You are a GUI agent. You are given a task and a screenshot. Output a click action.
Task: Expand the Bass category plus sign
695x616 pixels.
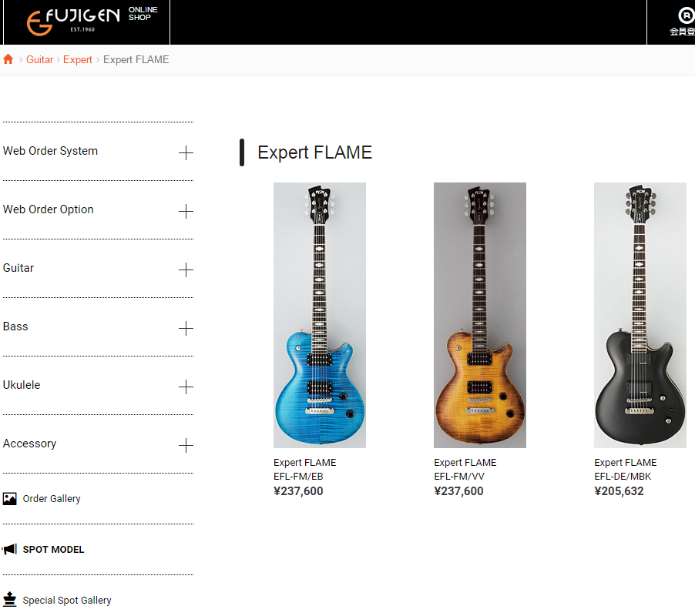pos(186,328)
